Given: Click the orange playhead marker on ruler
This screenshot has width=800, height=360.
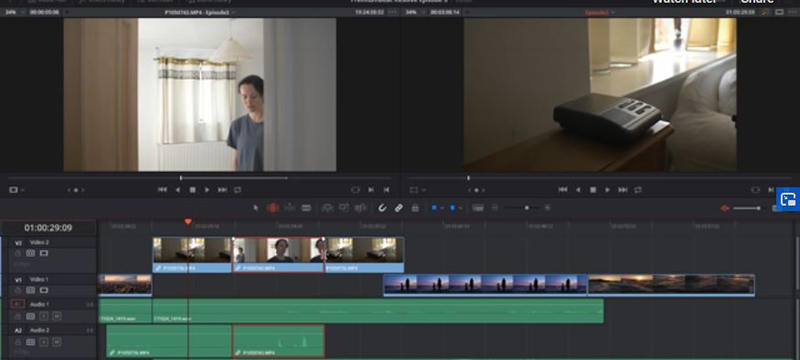Looking at the screenshot, I should coord(188,222).
